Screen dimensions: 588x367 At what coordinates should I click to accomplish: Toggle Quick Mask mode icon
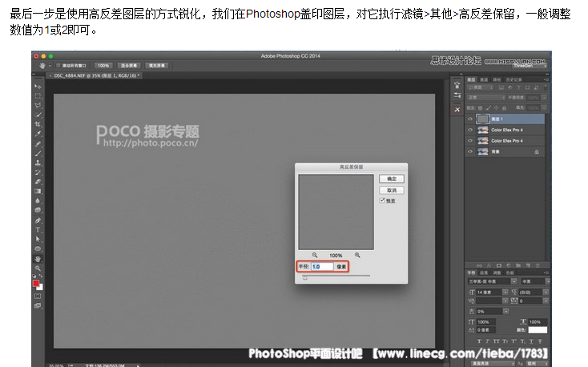(38, 296)
